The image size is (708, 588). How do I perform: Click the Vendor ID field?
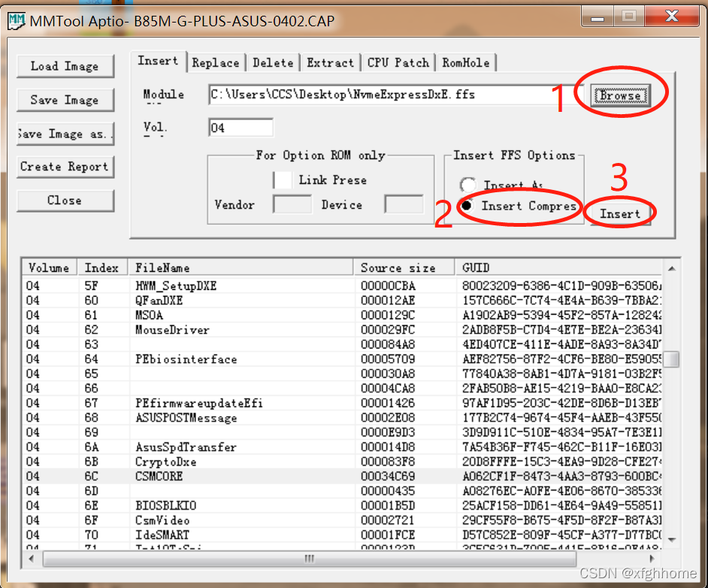[292, 204]
